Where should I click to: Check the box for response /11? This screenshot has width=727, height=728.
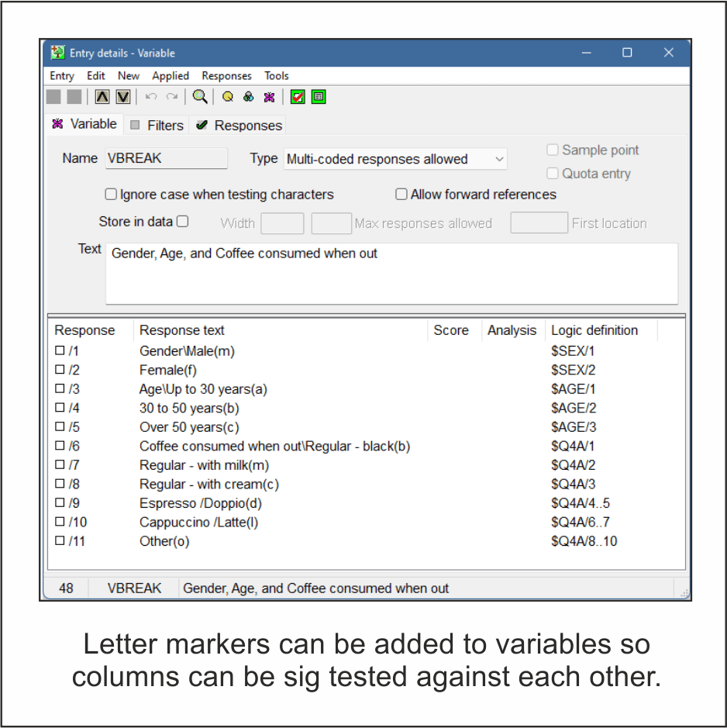pyautogui.click(x=60, y=541)
